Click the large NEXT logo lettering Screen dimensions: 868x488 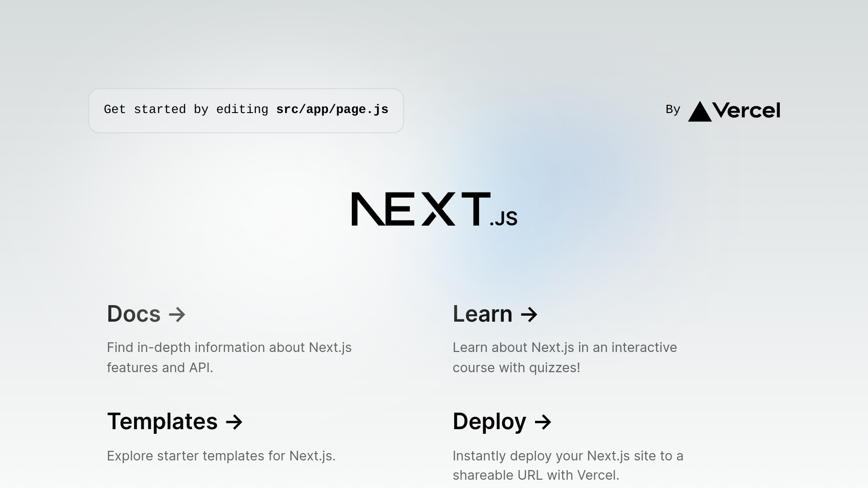pos(420,209)
